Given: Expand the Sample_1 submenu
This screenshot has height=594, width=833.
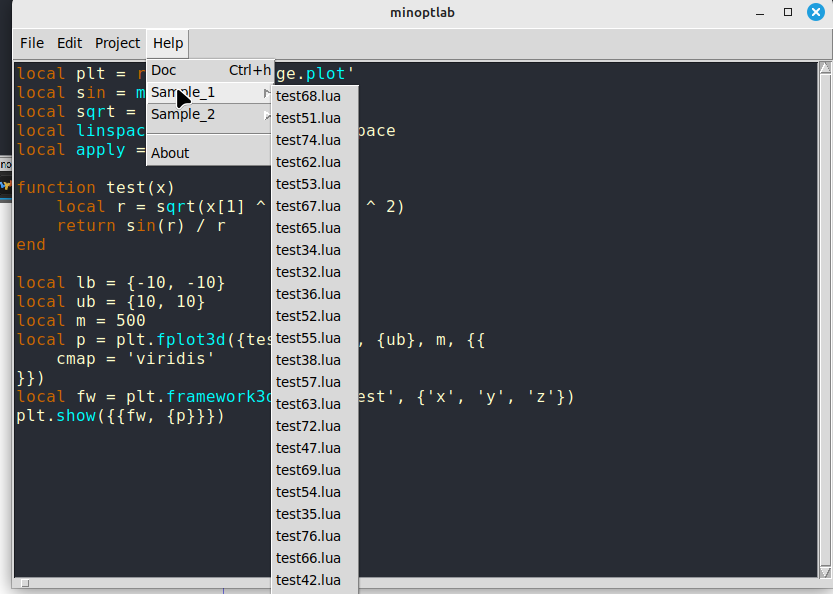Looking at the screenshot, I should [x=210, y=92].
